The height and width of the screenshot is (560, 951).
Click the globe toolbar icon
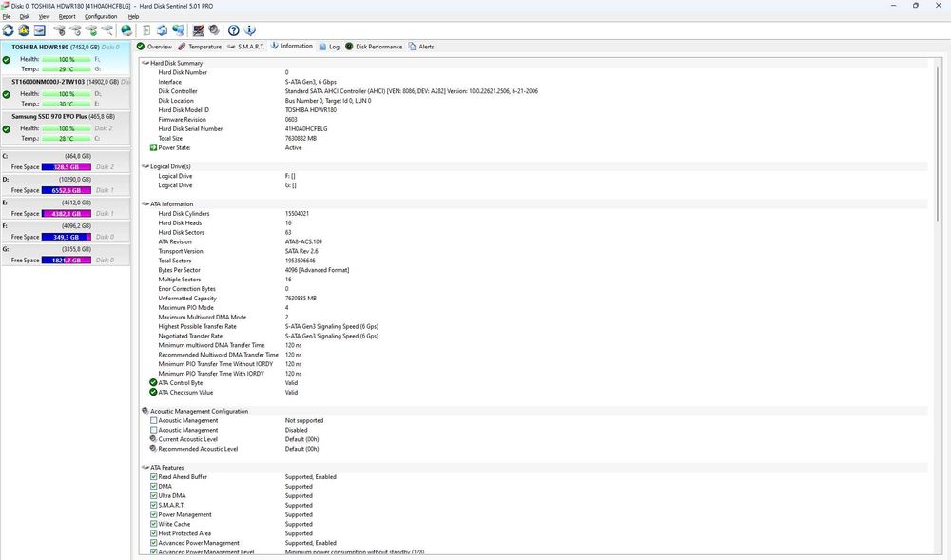[x=126, y=30]
